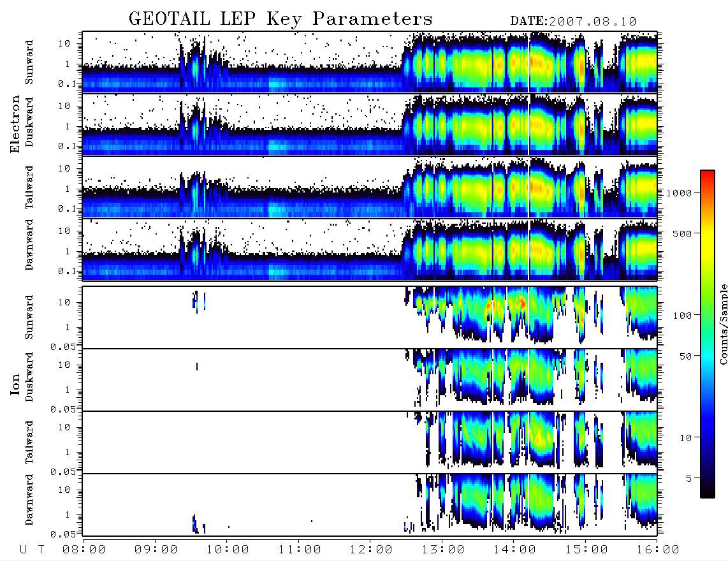This screenshot has height=561, width=728.
Task: Click inside the Ion Tailward spectrogram panel
Action: point(370,442)
